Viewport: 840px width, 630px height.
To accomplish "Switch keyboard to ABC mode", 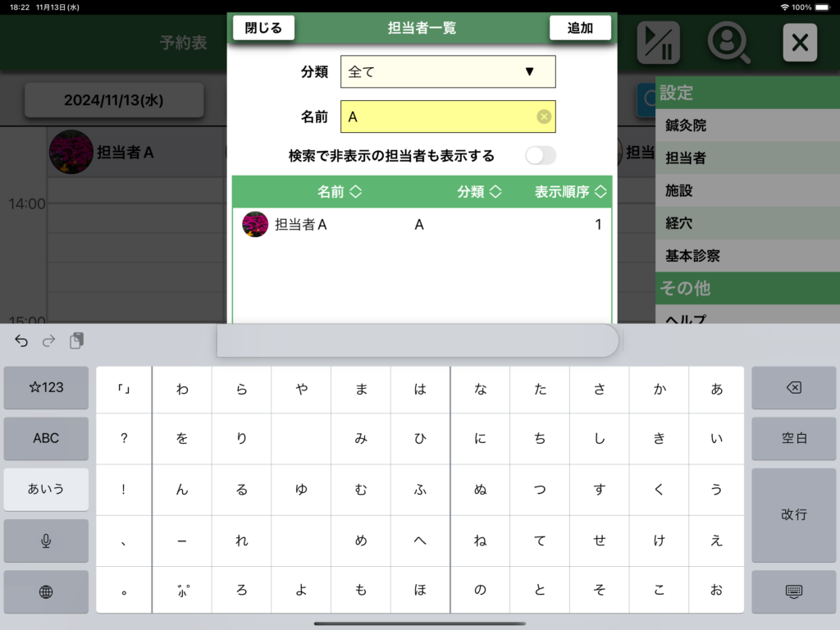I will (x=46, y=438).
